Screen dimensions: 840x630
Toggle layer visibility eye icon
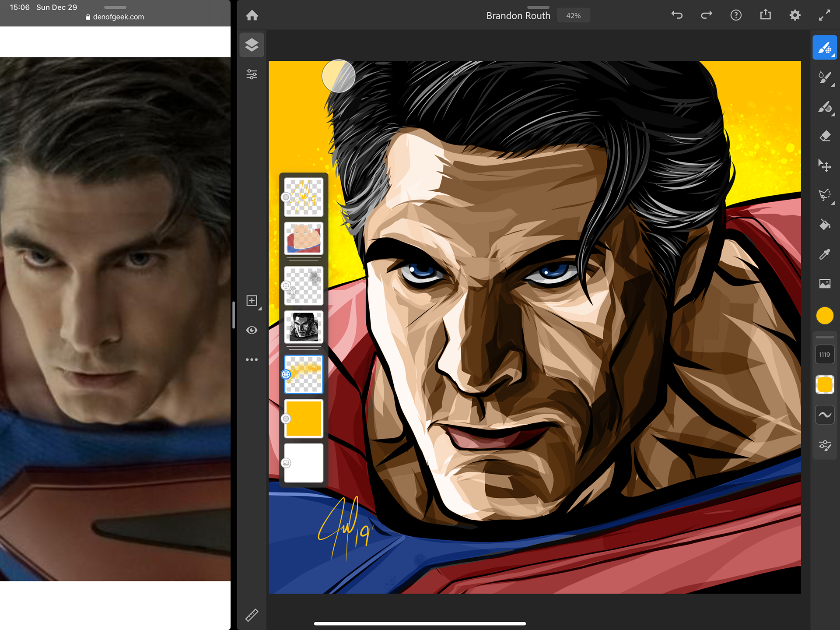(x=252, y=330)
